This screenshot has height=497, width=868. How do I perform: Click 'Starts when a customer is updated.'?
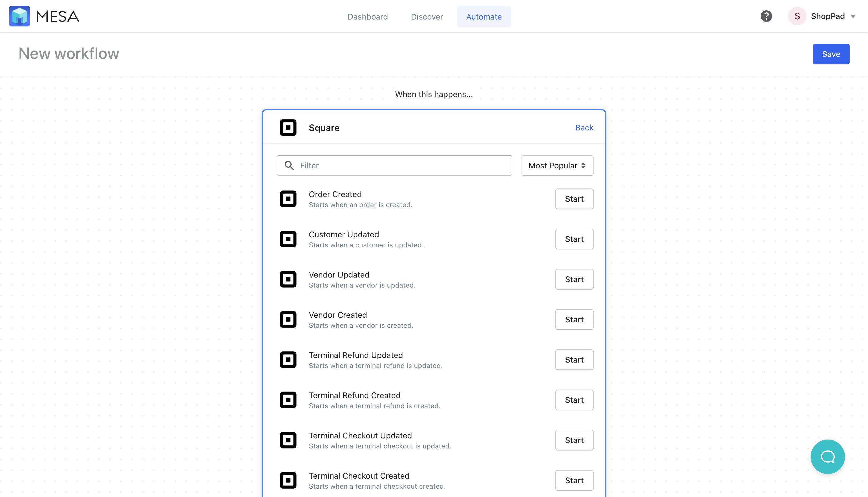click(x=366, y=245)
